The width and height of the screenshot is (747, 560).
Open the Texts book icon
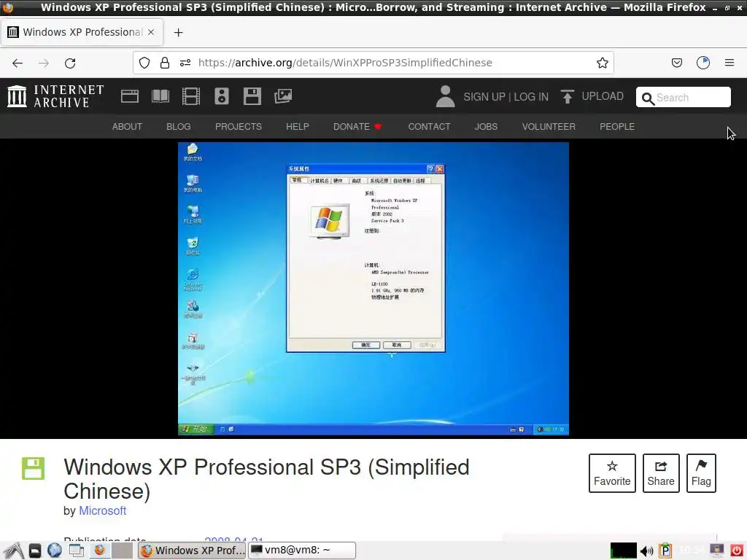coord(160,96)
